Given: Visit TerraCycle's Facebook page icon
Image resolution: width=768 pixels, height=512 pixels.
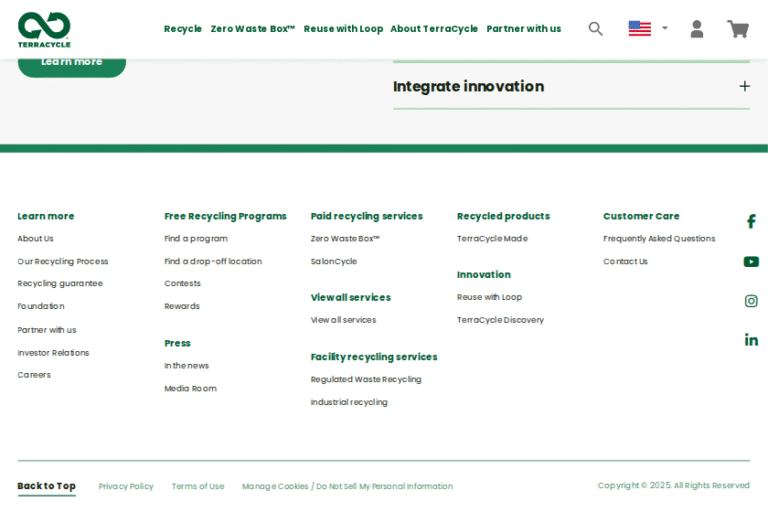Looking at the screenshot, I should [x=751, y=221].
